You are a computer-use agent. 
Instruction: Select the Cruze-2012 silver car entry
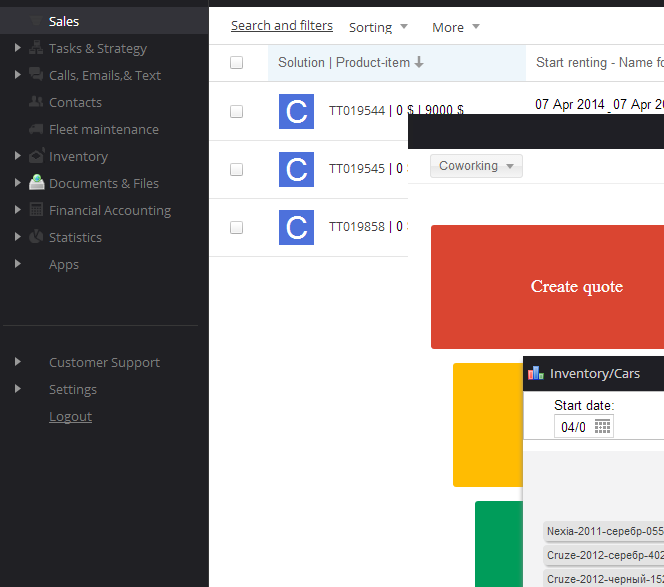(x=603, y=555)
